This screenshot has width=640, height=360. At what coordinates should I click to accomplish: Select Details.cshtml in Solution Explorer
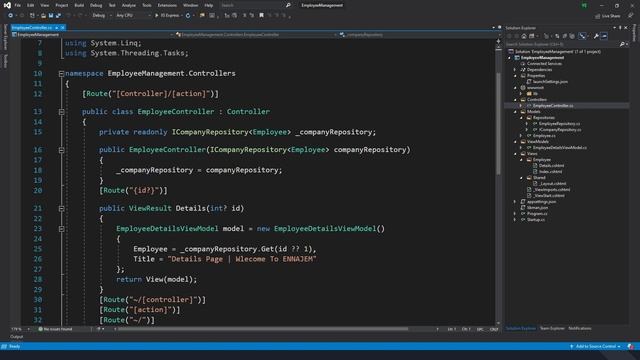click(x=551, y=166)
